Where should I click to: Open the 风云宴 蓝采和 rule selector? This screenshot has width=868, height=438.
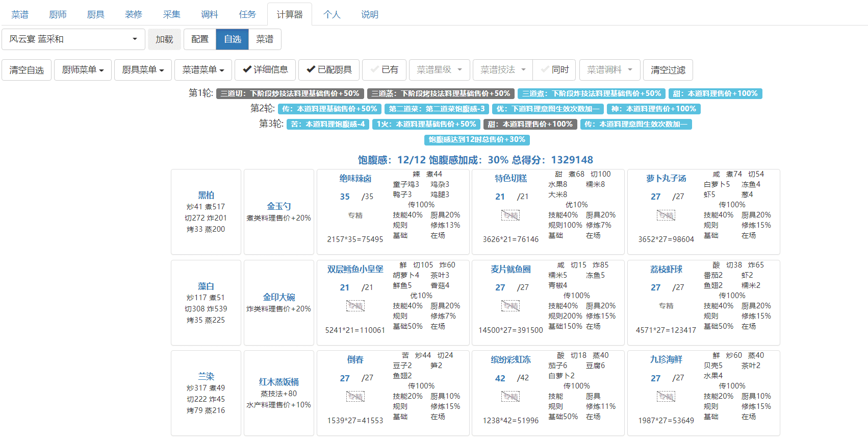pyautogui.click(x=73, y=39)
